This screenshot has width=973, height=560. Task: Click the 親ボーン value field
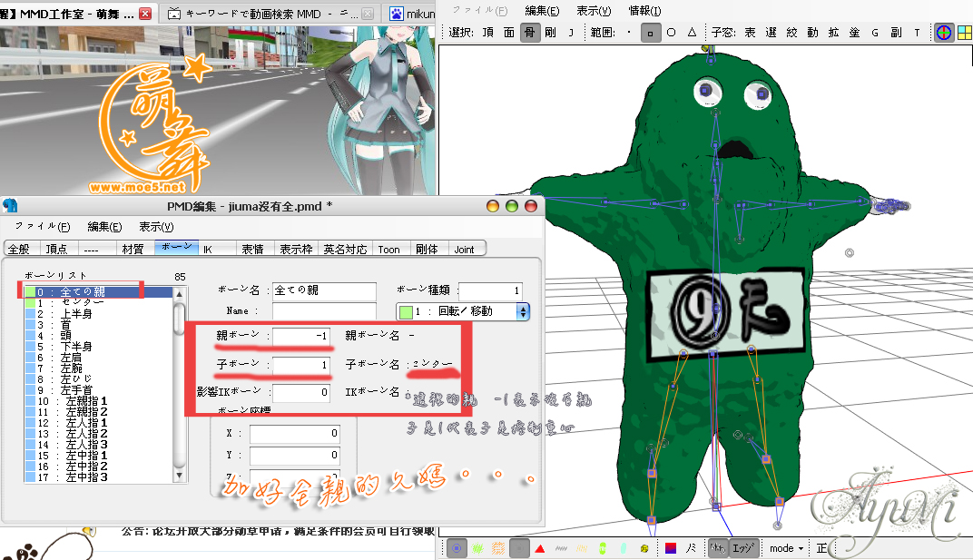coord(301,335)
